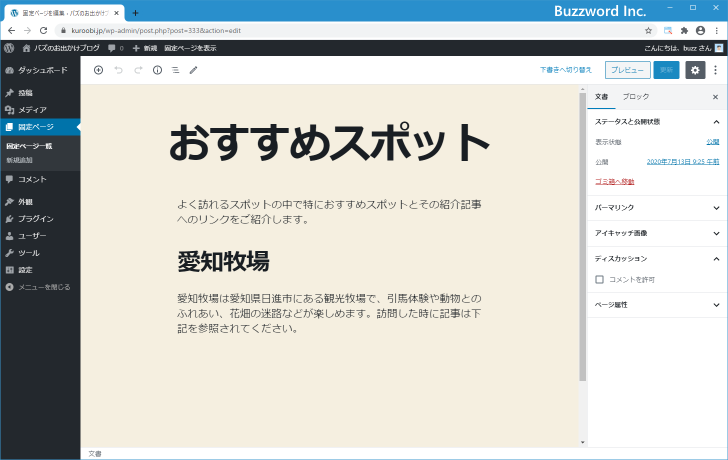Click the blue 更新 button
728x460 pixels.
[x=666, y=70]
